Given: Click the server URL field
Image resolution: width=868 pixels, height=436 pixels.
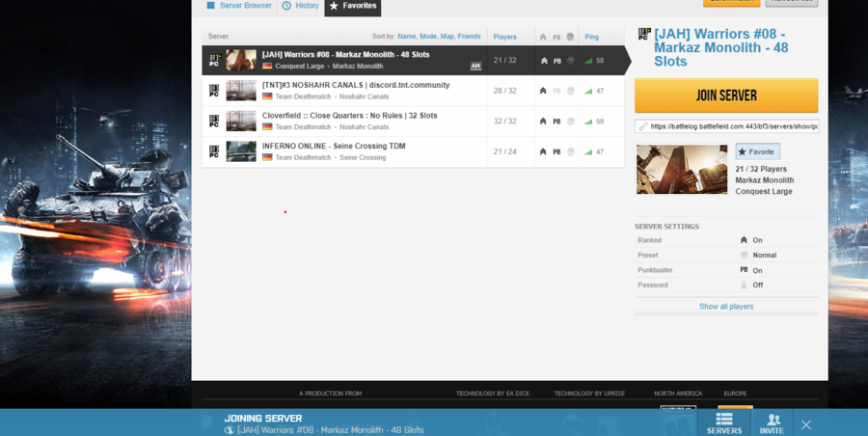Looking at the screenshot, I should point(727,126).
